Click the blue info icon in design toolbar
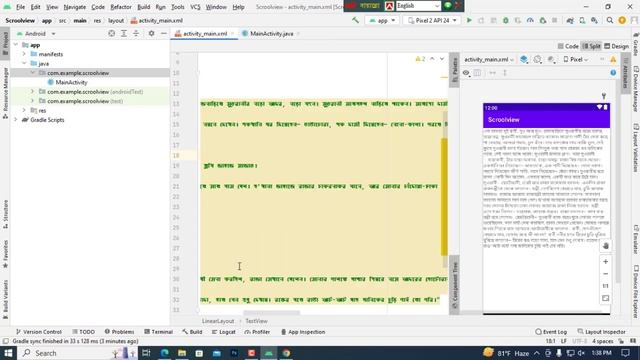The height and width of the screenshot is (360, 640). pos(613,73)
